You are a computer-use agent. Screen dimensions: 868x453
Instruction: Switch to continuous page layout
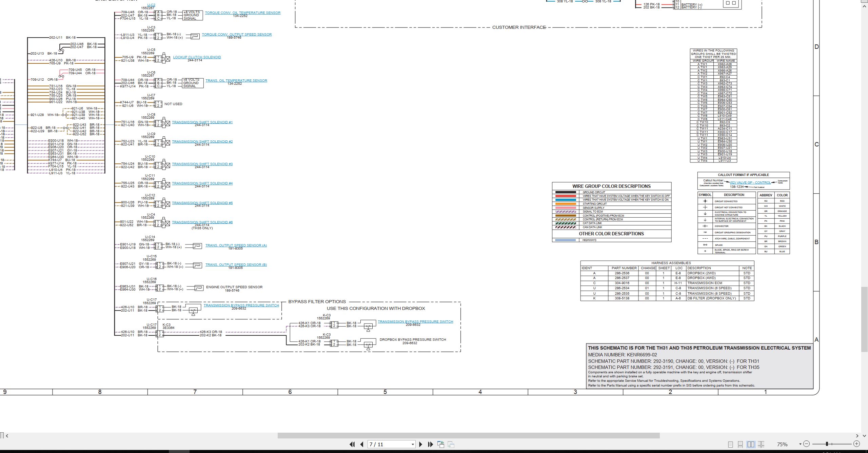tap(741, 444)
